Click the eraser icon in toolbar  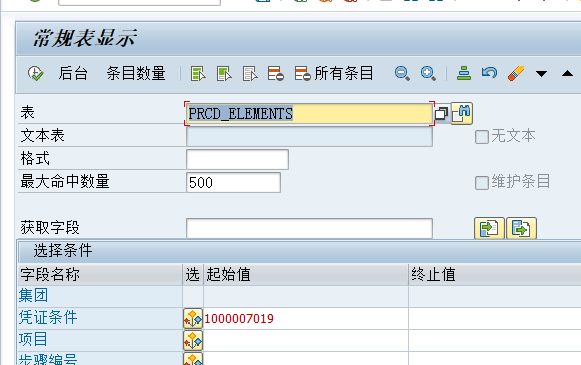click(515, 73)
